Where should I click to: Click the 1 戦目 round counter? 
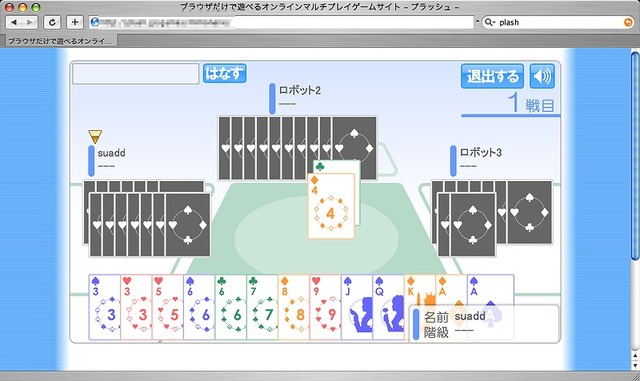(531, 103)
